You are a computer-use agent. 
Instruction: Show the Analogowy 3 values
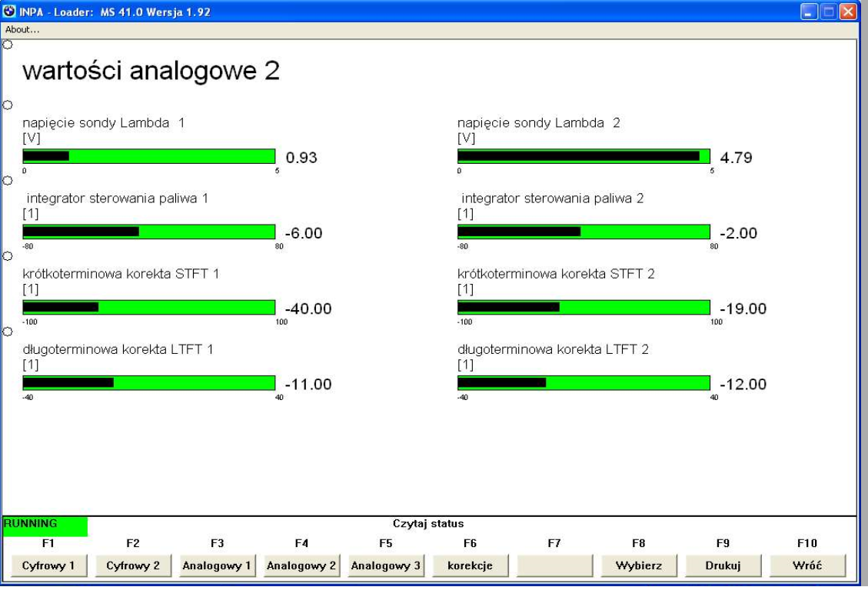pyautogui.click(x=386, y=565)
